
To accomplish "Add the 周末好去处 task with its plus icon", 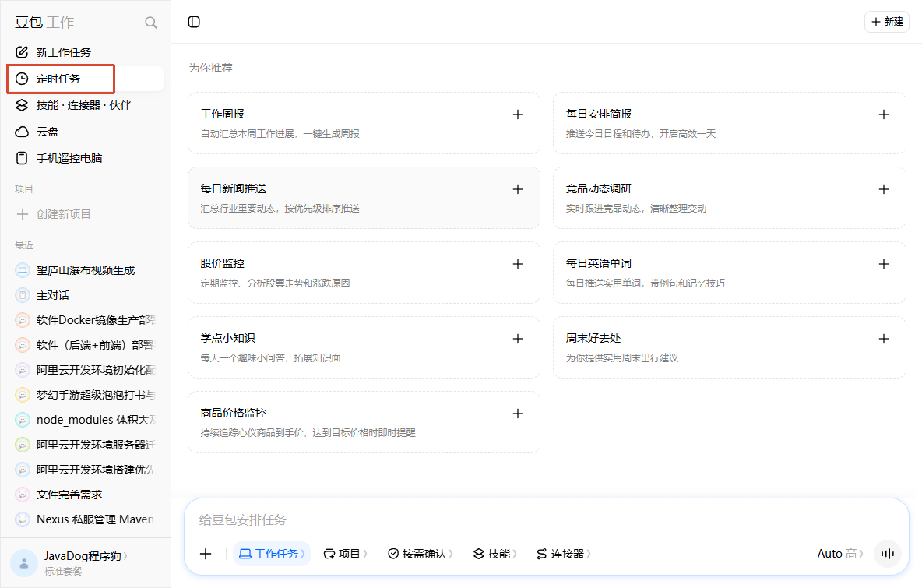I will [883, 339].
